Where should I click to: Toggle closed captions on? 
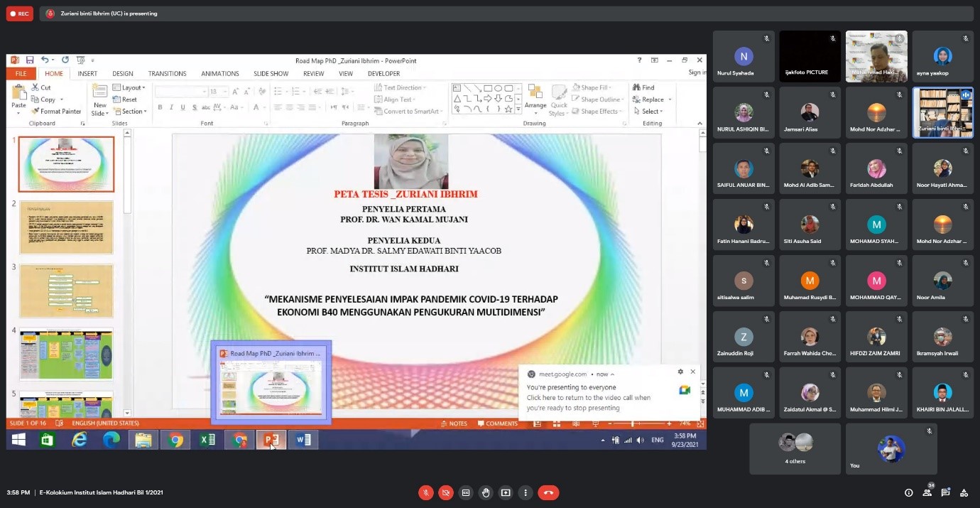(x=466, y=492)
